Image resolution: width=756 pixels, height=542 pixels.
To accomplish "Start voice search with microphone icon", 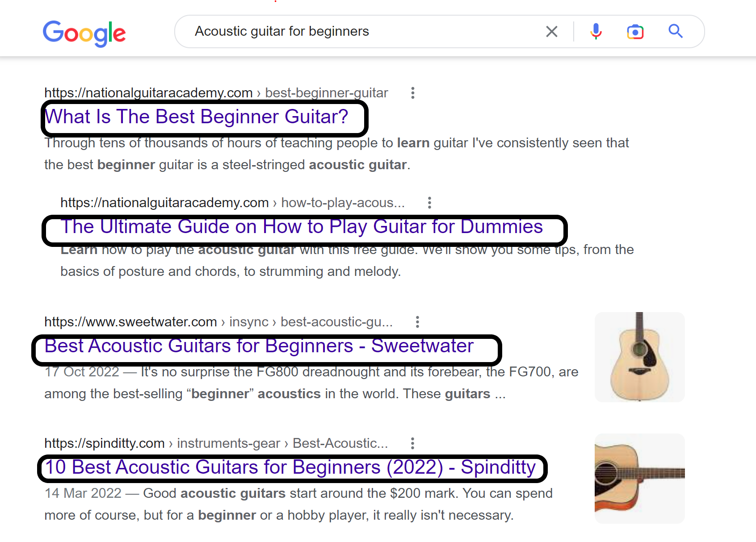I will click(596, 32).
